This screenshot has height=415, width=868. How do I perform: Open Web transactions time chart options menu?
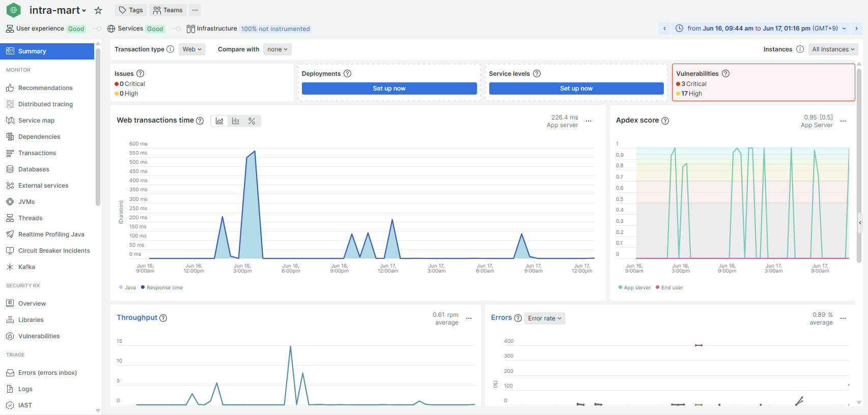(589, 121)
